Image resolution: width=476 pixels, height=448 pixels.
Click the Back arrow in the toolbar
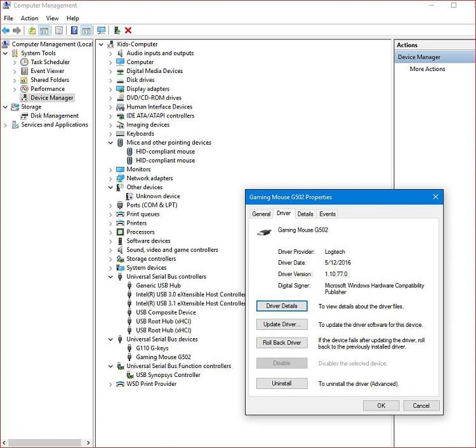pos(6,30)
